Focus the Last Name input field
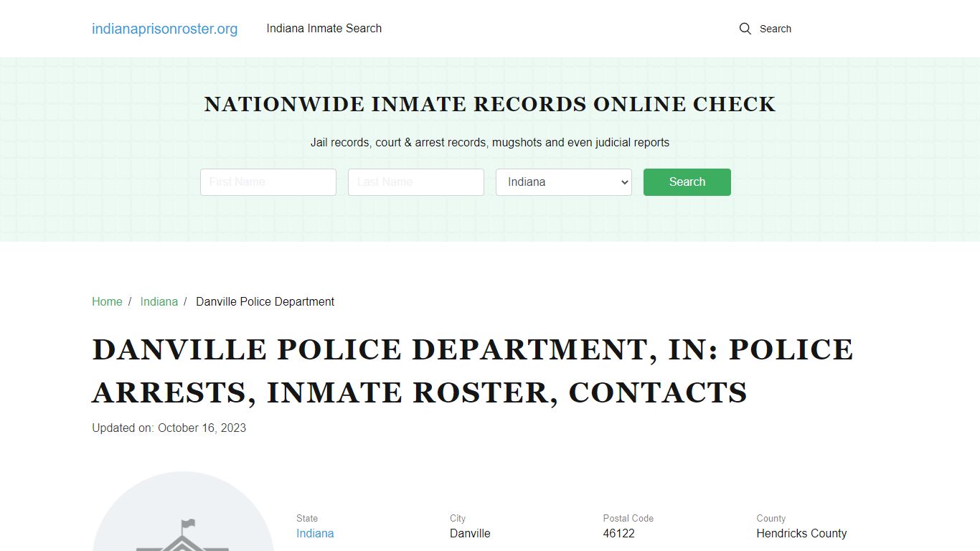The image size is (980, 551). (x=416, y=182)
